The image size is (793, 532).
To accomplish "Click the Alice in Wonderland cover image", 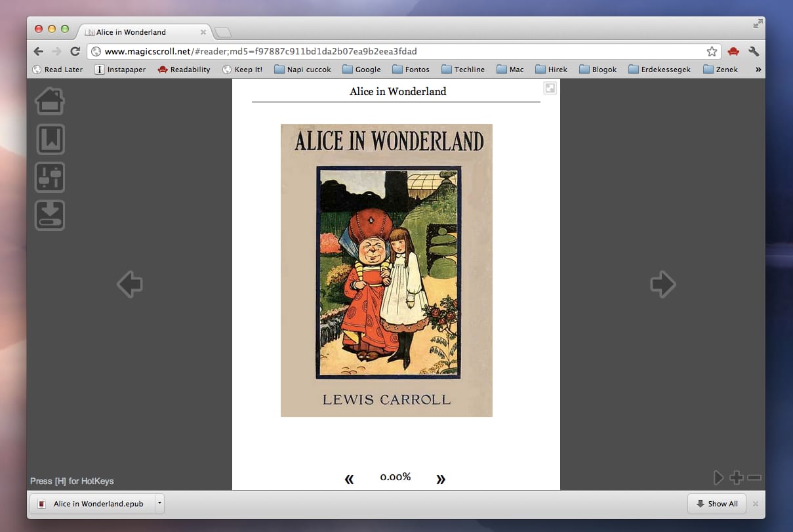I will coord(386,270).
